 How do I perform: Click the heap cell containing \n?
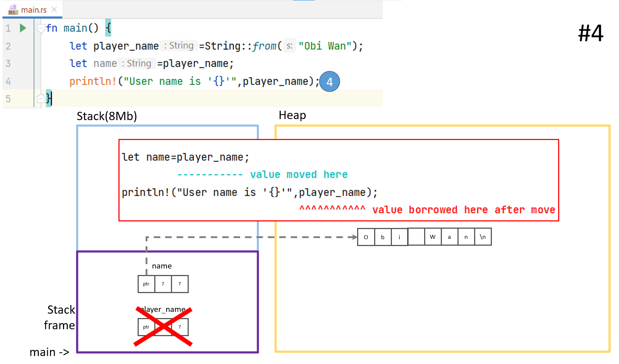482,237
